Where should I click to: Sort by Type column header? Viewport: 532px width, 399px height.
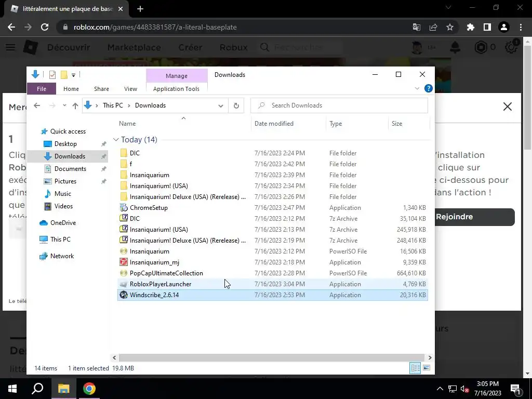[x=336, y=124]
